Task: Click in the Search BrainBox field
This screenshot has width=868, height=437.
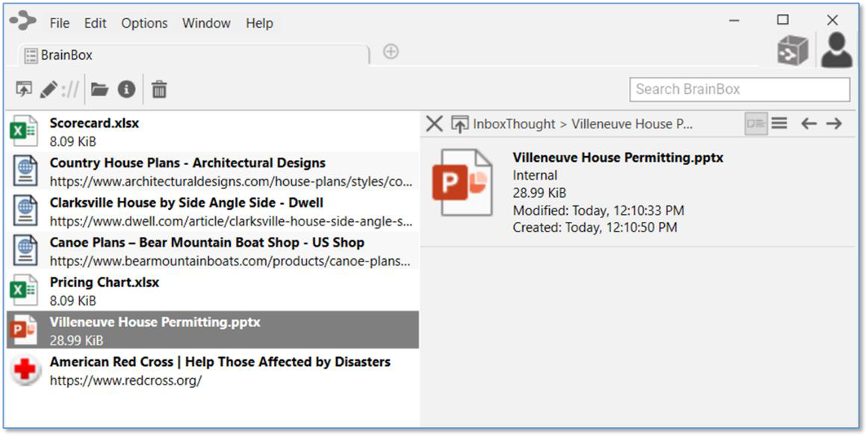Action: (x=740, y=90)
